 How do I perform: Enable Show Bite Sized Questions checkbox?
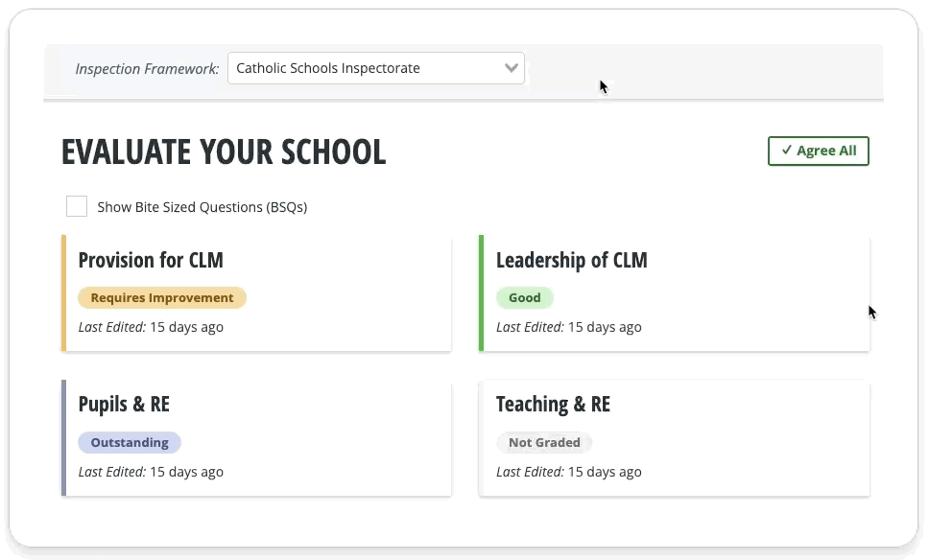pyautogui.click(x=77, y=206)
